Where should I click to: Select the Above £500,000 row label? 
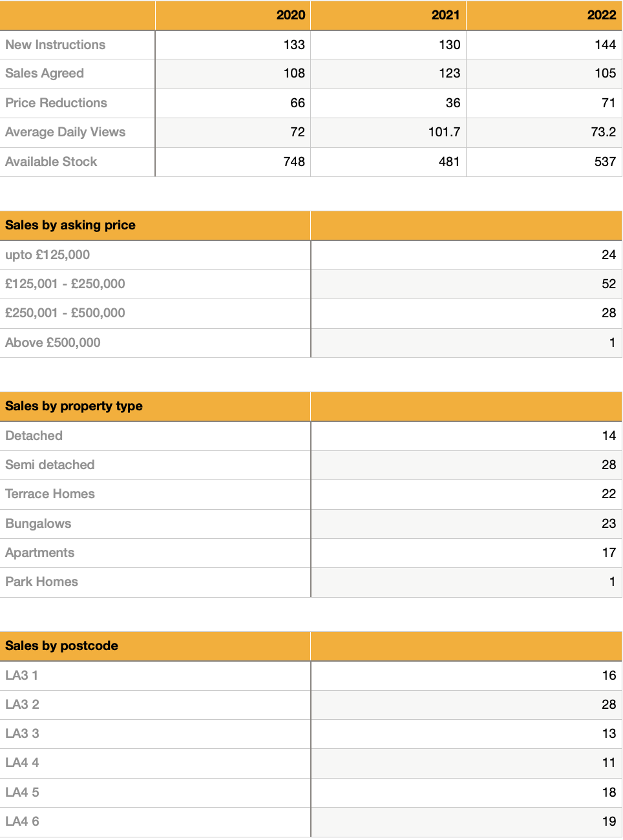(x=53, y=342)
